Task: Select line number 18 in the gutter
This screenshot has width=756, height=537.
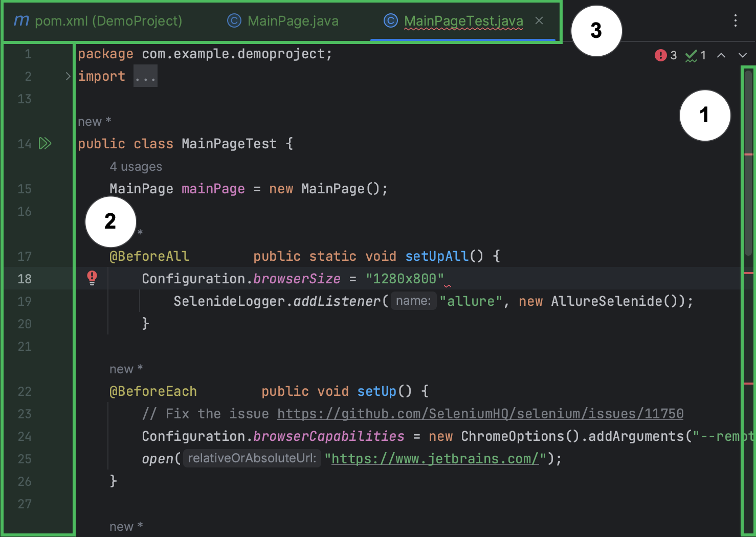Action: [x=24, y=278]
